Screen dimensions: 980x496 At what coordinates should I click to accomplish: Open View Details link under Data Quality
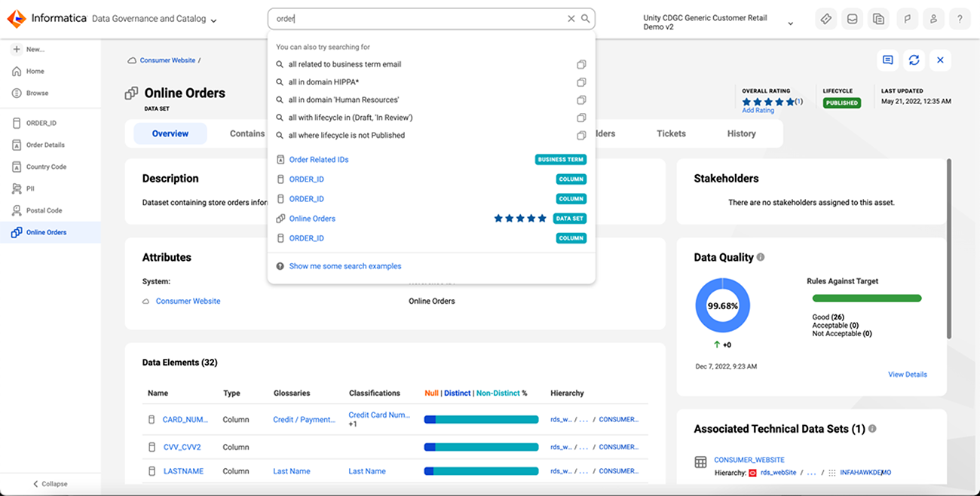click(907, 375)
